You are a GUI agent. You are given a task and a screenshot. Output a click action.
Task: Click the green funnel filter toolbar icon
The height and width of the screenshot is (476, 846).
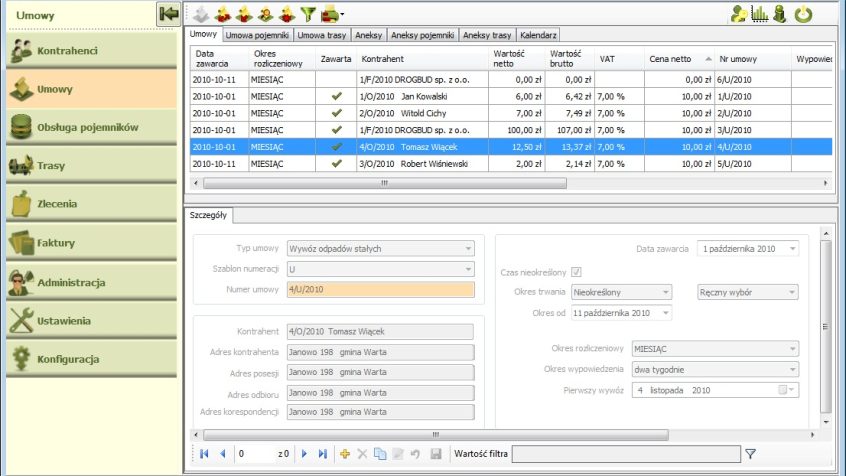point(308,14)
